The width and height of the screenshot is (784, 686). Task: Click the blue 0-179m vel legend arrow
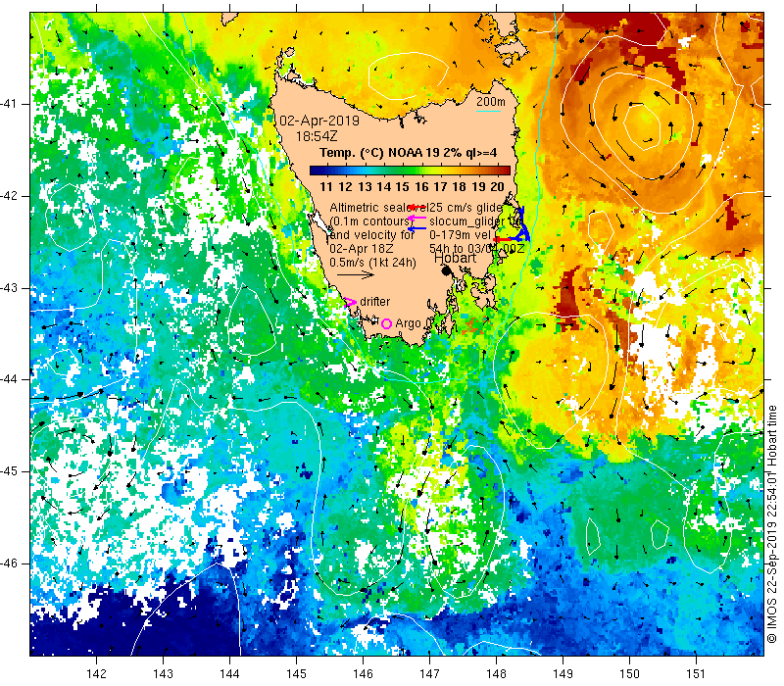point(417,228)
